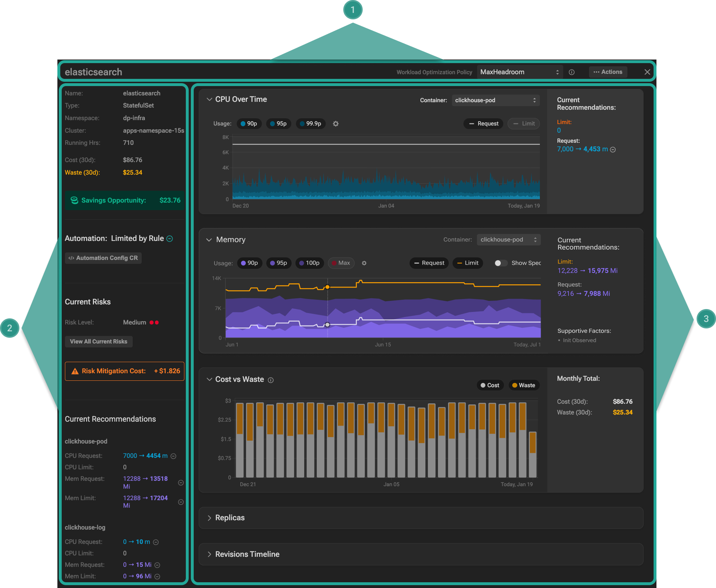Open the CPU container dropdown
The width and height of the screenshot is (716, 588).
495,100
